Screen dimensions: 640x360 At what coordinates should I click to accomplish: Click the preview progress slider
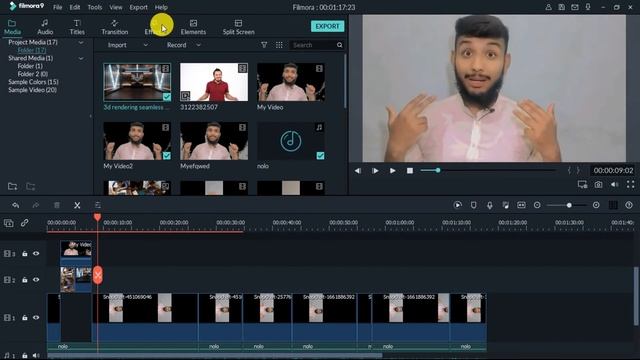click(x=489, y=170)
